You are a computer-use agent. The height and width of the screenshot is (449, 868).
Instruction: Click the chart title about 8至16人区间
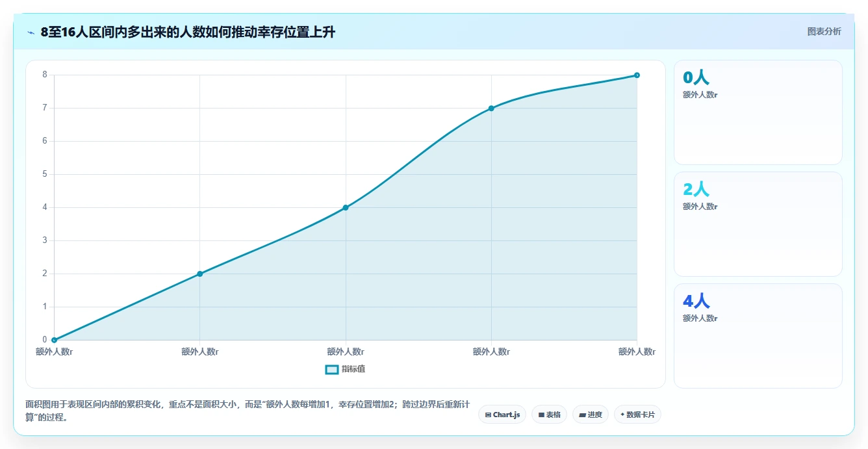tap(188, 32)
